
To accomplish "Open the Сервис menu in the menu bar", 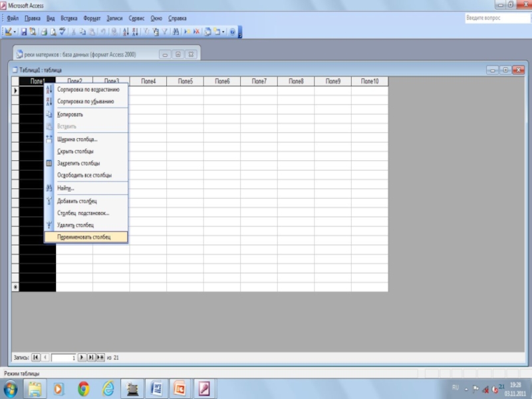I will pos(137,18).
